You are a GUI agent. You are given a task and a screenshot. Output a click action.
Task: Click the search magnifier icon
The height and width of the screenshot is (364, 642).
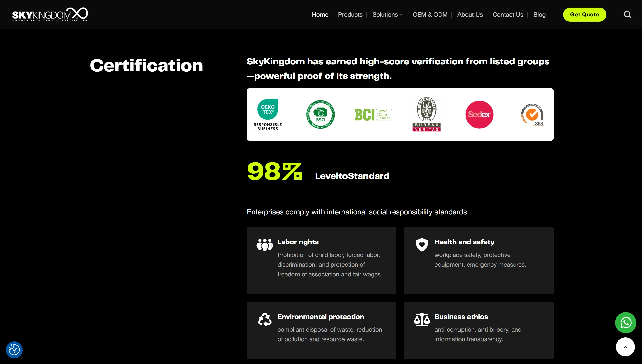627,15
